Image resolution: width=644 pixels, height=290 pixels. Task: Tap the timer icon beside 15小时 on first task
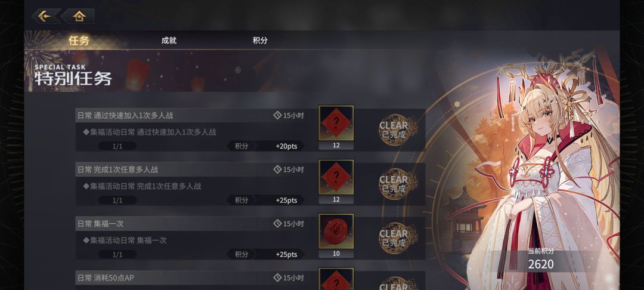tap(277, 115)
